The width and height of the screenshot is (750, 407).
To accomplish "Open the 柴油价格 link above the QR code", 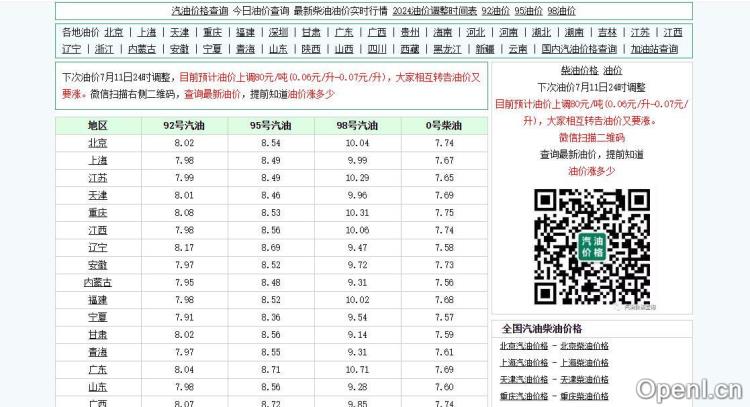I will point(579,71).
